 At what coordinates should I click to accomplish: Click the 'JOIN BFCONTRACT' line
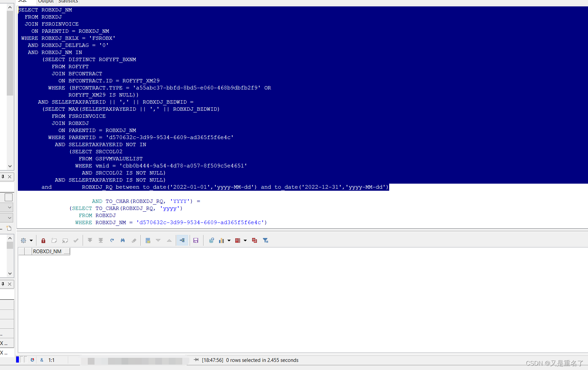click(77, 74)
